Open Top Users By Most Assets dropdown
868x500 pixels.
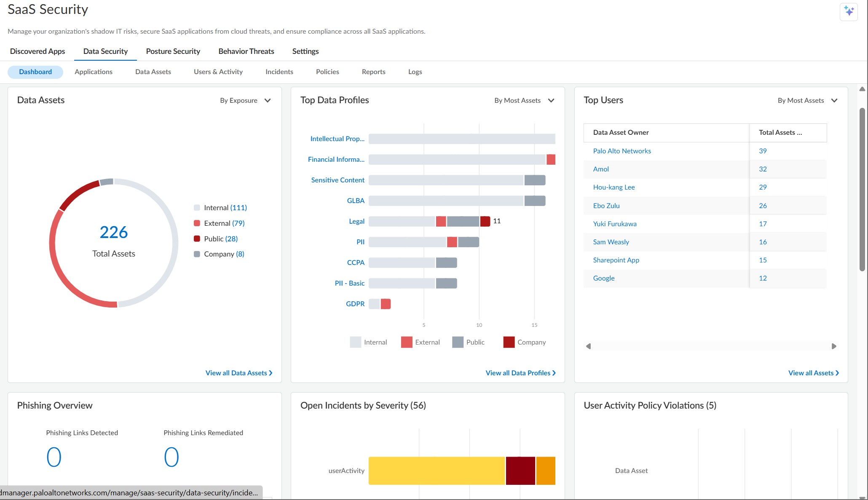point(807,100)
